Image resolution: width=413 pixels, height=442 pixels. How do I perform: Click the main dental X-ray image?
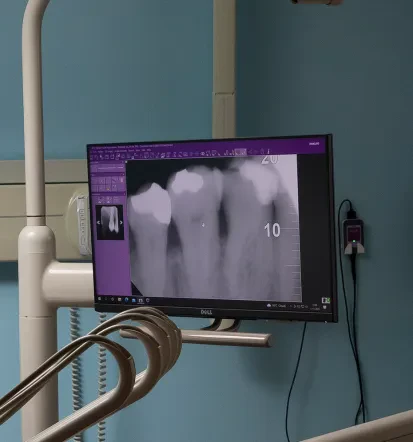[213, 228]
